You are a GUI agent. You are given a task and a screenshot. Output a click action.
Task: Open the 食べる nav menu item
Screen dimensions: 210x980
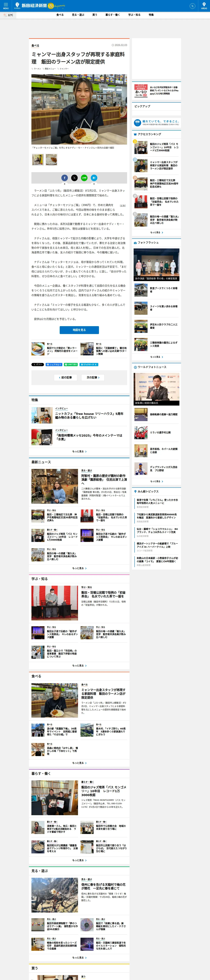pyautogui.click(x=60, y=15)
